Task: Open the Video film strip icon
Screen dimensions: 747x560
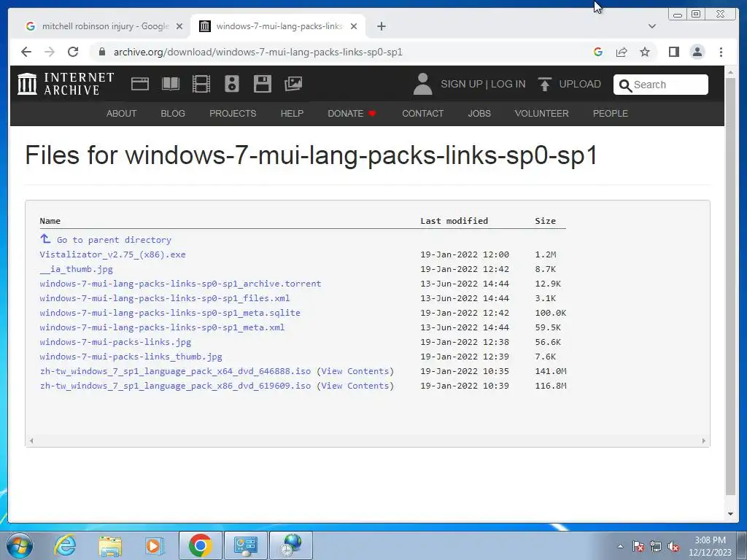Action: pos(201,84)
